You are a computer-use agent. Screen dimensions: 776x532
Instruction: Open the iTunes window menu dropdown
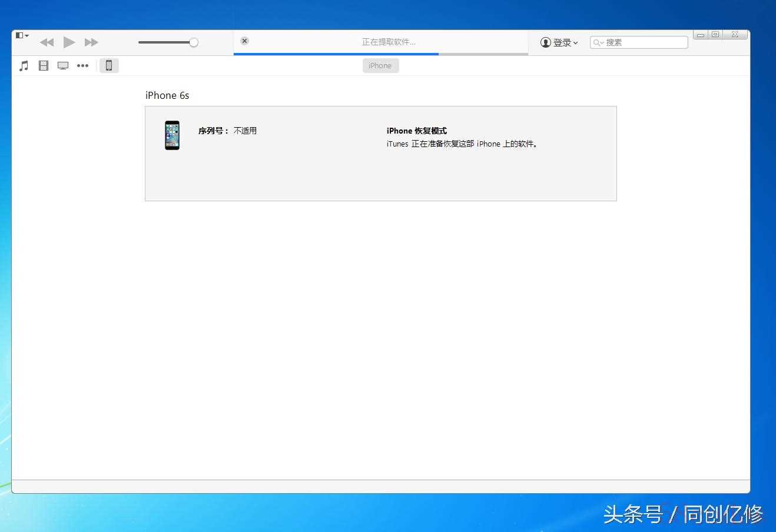(x=22, y=36)
